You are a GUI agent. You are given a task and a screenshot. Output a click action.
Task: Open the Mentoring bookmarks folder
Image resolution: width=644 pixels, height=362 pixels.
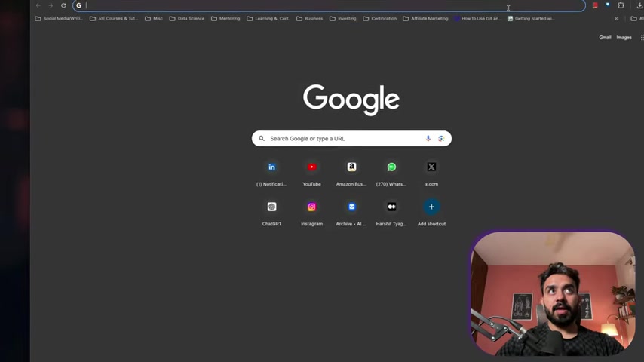tap(225, 19)
